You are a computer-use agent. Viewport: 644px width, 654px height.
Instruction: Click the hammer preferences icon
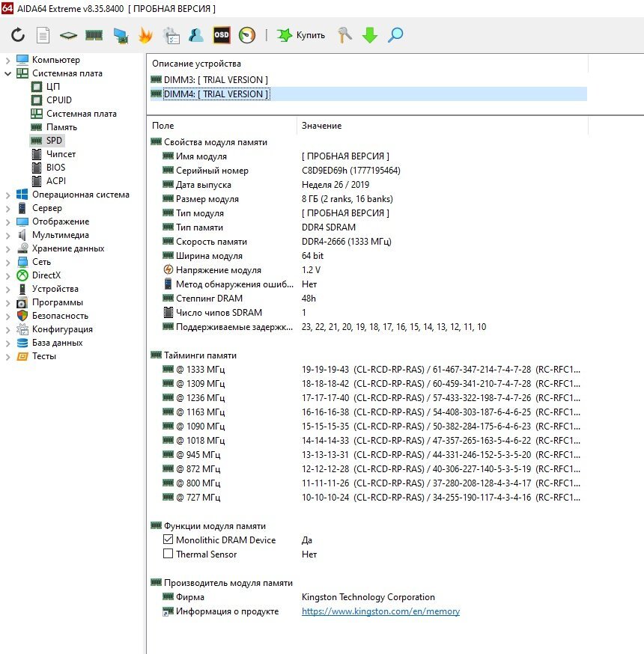[x=344, y=35]
